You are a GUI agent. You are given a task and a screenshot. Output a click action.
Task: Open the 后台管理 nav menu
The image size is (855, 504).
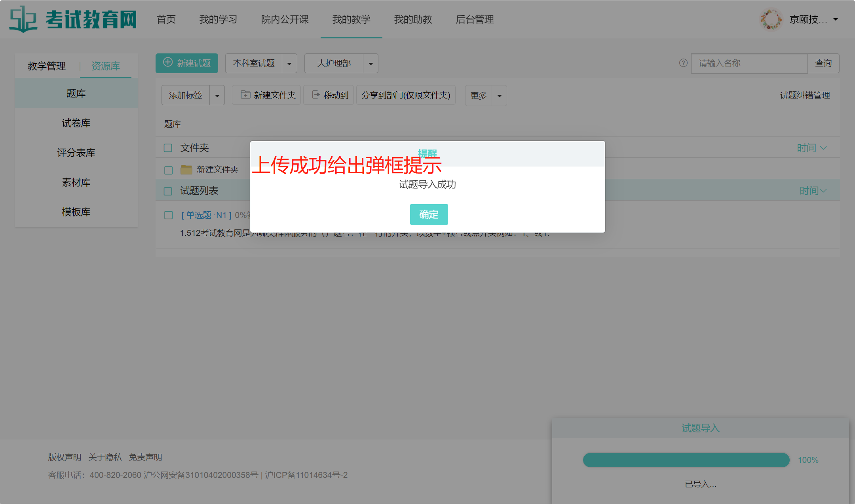(475, 19)
